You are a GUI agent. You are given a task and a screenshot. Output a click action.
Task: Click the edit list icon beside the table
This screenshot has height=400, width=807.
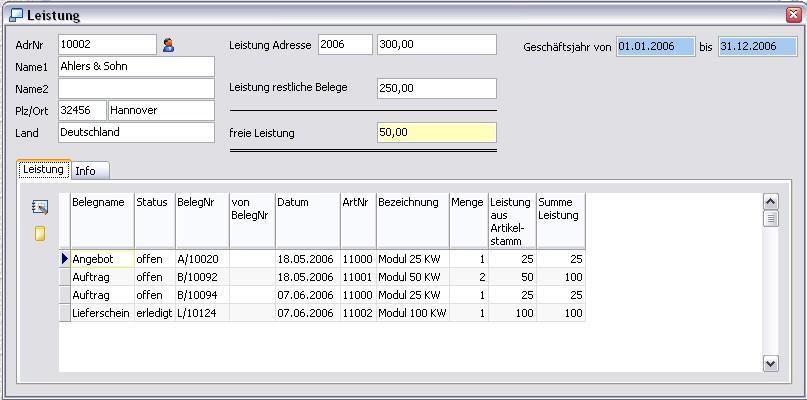40,207
